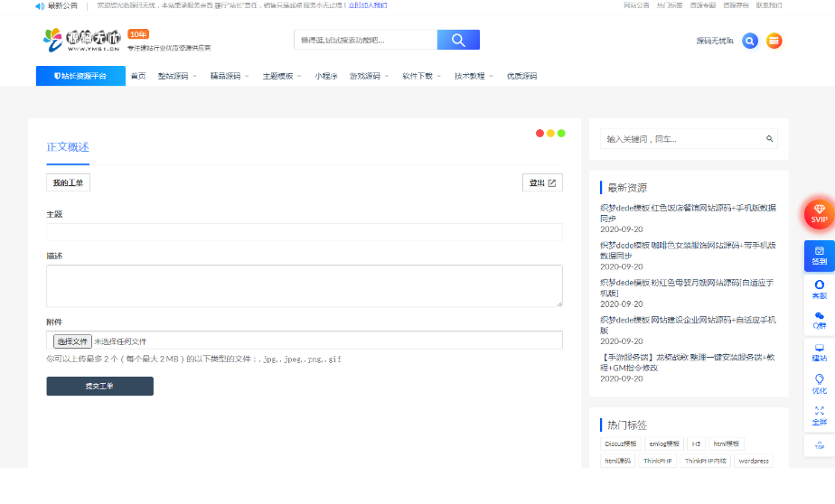The width and height of the screenshot is (835, 504).
Task: Click the 登出 logout button
Action: click(x=542, y=182)
